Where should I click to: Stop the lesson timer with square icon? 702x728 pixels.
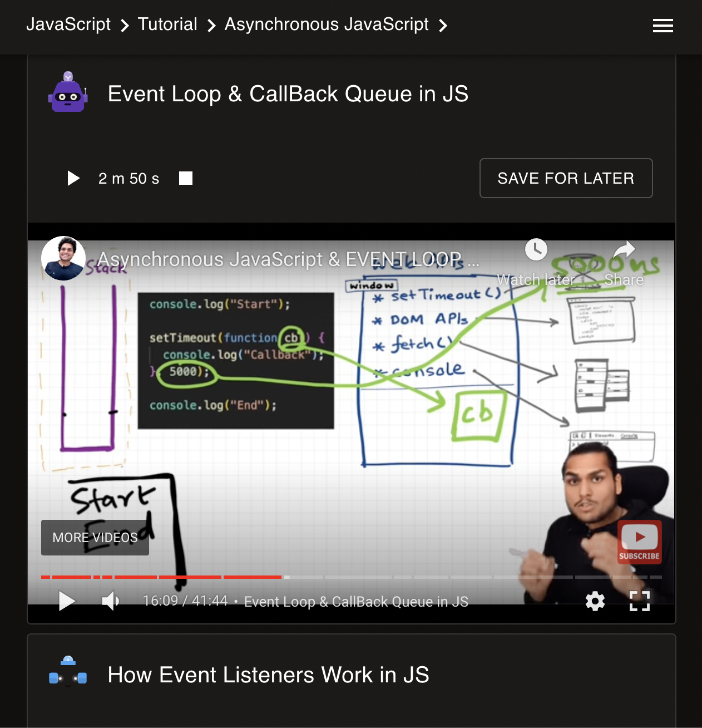(186, 178)
